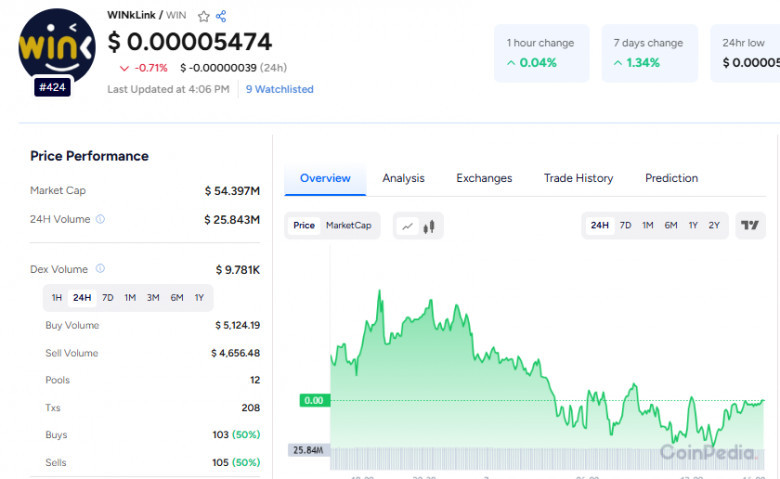
Task: Set chart range to 1Y
Action: (693, 225)
